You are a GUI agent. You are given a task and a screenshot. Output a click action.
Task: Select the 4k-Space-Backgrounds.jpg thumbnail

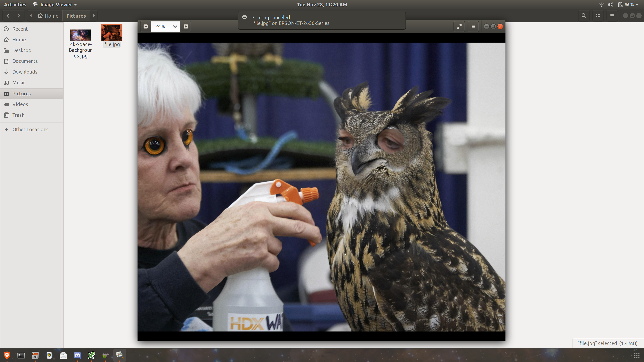[80, 35]
